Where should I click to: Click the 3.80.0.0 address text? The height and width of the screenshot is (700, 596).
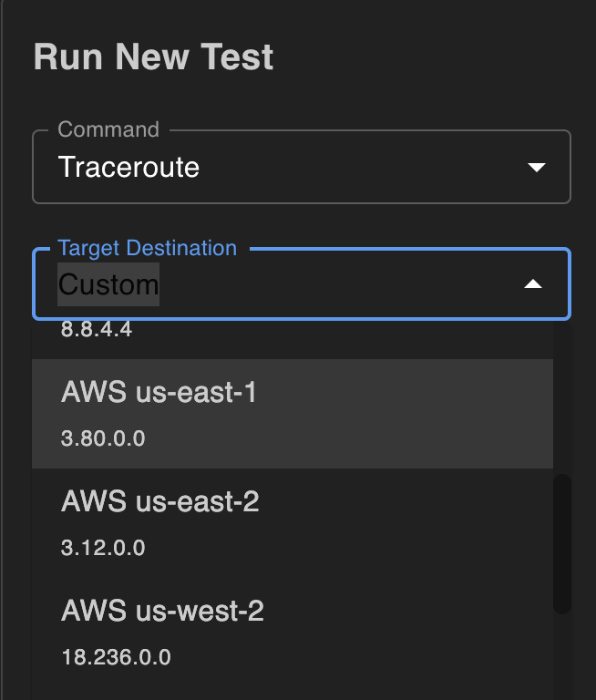tap(103, 438)
